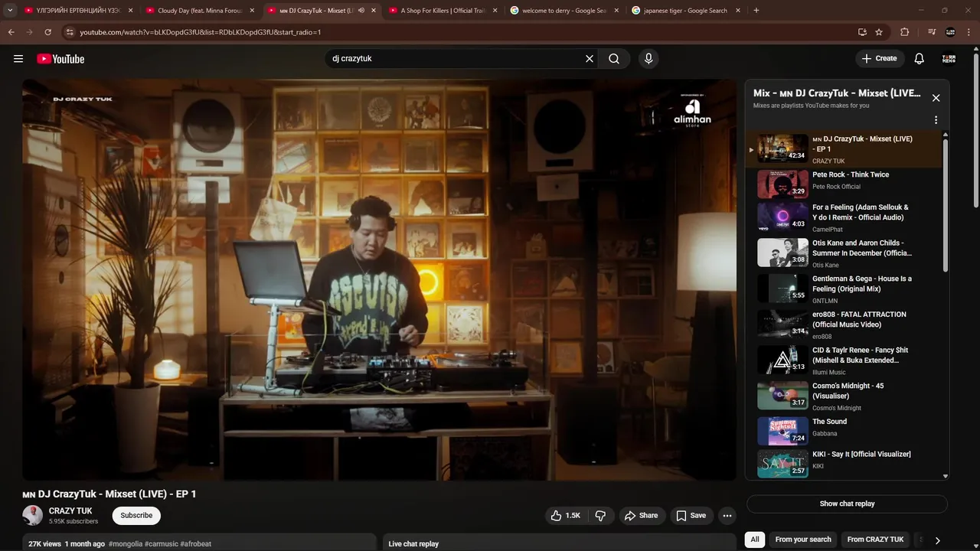
Task: View site information in address bar
Action: pos(70,32)
